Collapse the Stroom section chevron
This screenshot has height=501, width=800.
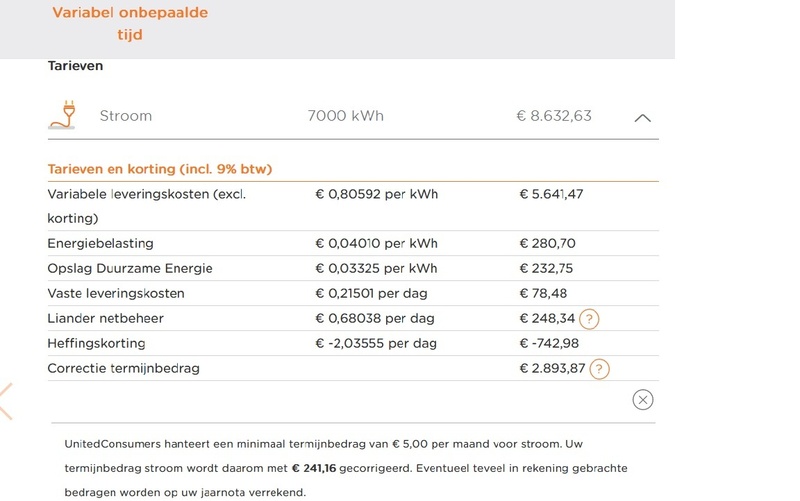tap(643, 117)
